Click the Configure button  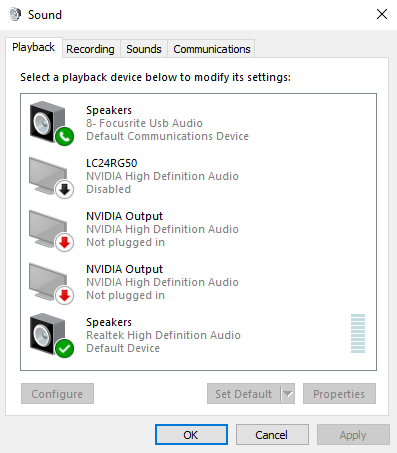tap(57, 394)
